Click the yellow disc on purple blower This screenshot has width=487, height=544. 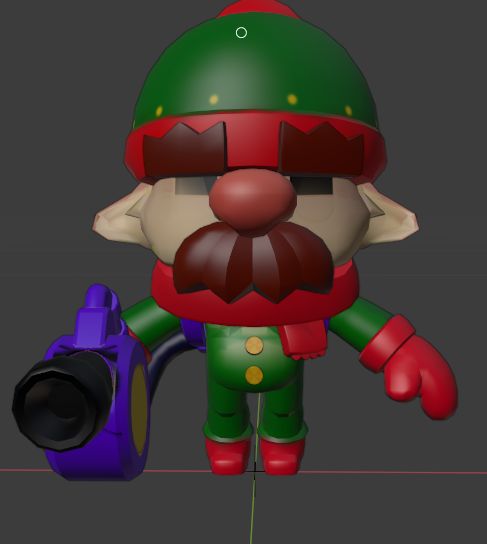139,409
